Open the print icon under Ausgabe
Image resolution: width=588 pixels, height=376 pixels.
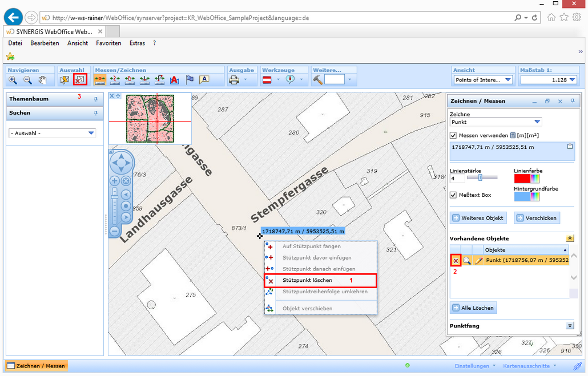(234, 80)
